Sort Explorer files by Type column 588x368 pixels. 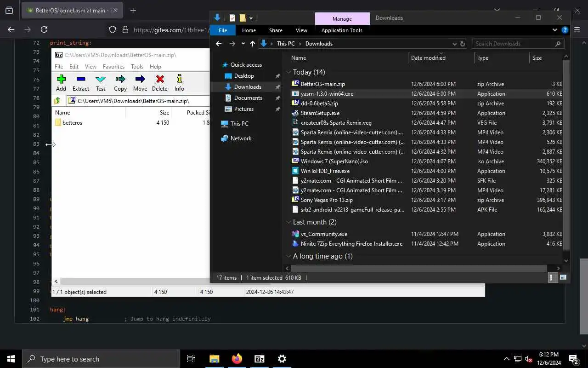pyautogui.click(x=502, y=58)
